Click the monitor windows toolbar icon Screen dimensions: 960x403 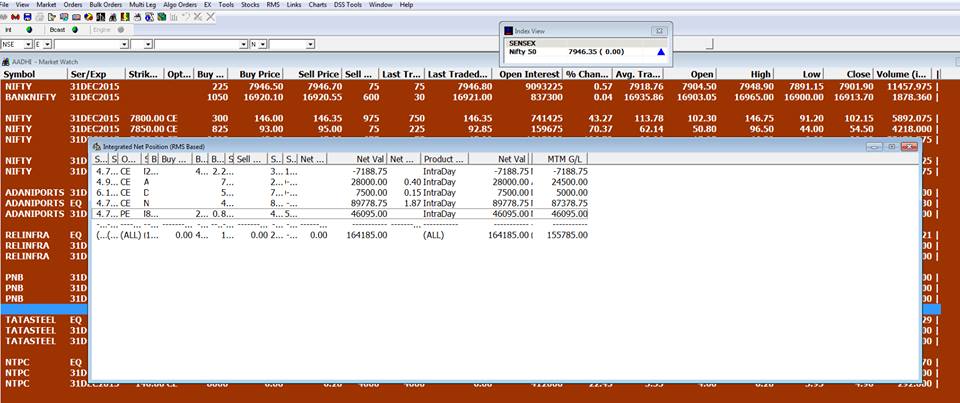click(x=64, y=17)
